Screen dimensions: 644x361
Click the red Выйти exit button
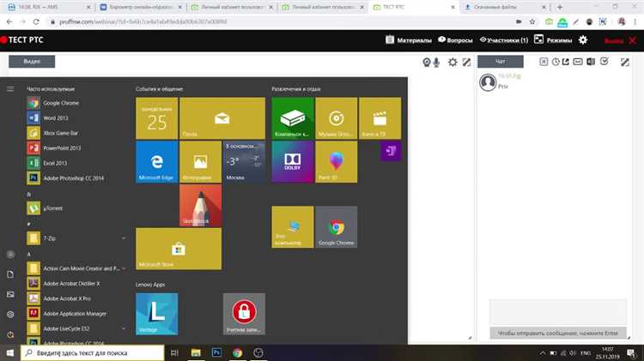point(620,40)
